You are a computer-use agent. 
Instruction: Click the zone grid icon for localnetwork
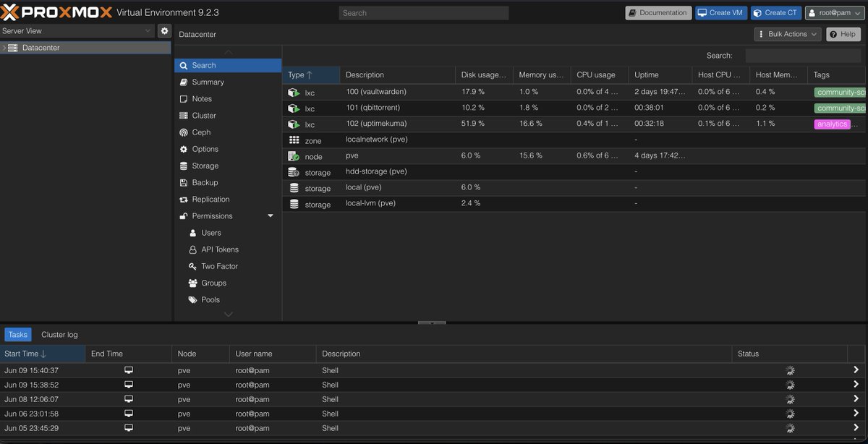(x=294, y=140)
